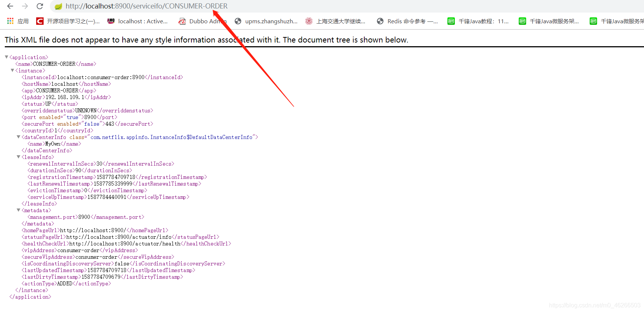The height and width of the screenshot is (312, 644).
Task: Collapse the metadata node
Action: (18, 210)
